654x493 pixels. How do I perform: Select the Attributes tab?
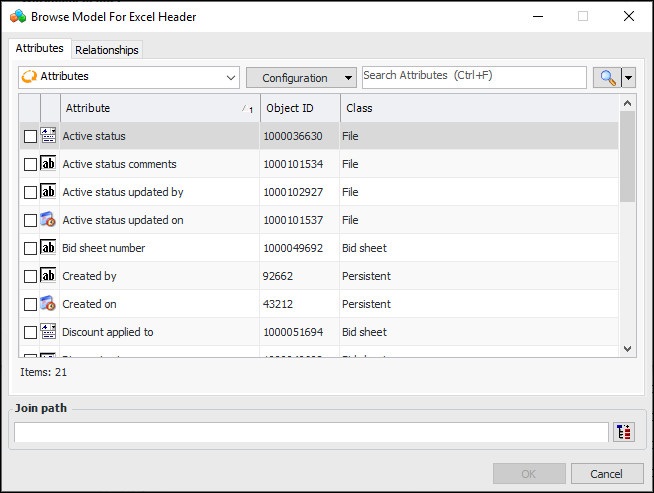(x=40, y=48)
